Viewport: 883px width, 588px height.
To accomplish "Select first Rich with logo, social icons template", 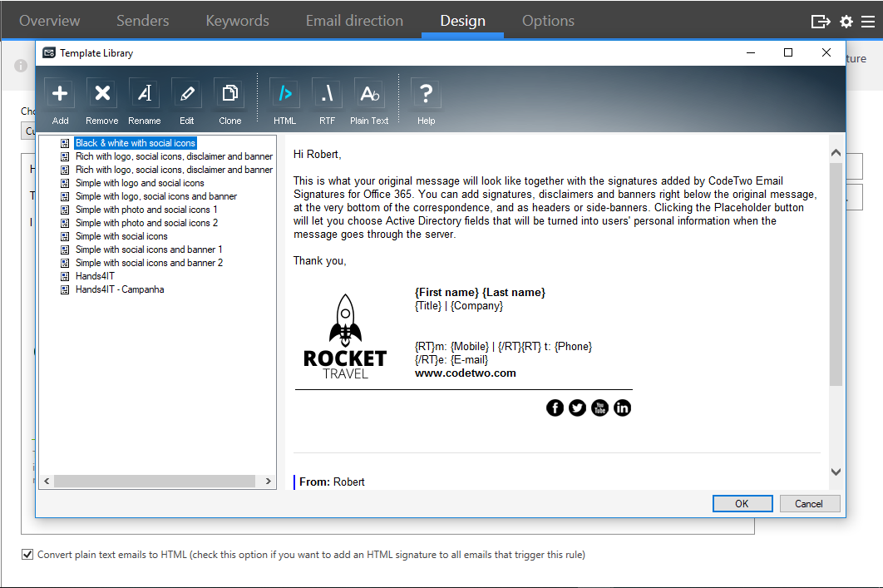I will click(174, 156).
